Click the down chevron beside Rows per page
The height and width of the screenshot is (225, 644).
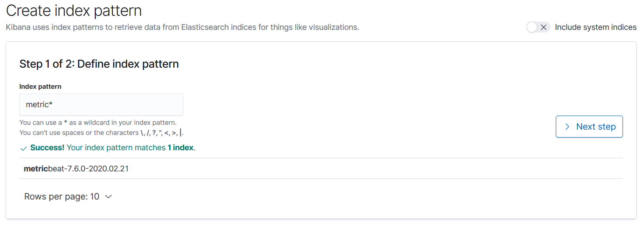(x=109, y=196)
